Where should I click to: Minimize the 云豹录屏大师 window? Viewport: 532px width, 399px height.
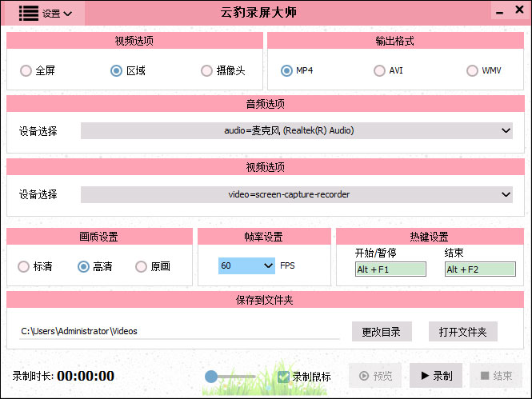pos(499,13)
